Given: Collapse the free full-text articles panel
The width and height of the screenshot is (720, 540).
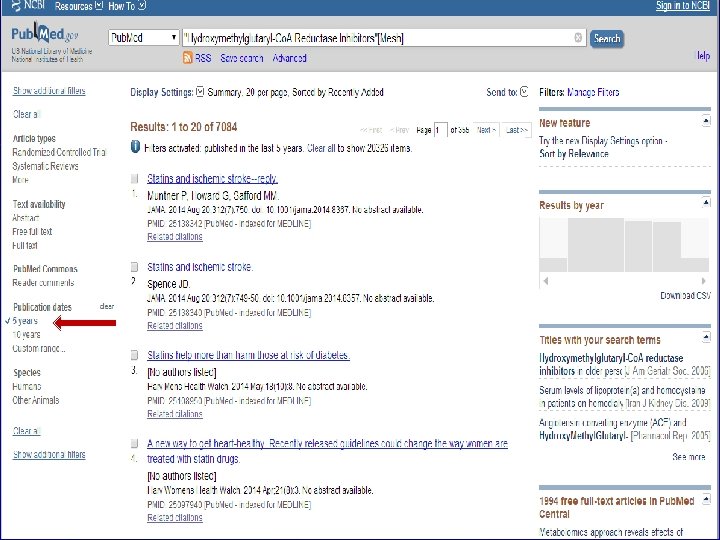Looking at the screenshot, I should point(706,499).
